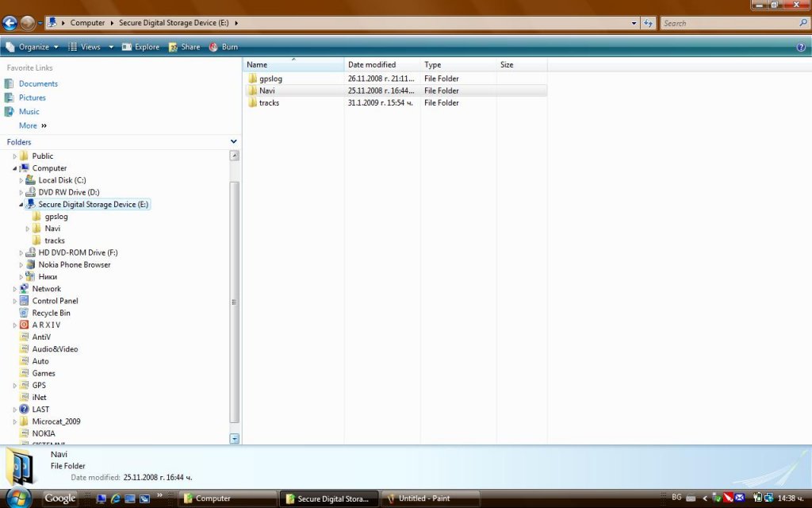Click the Network icon in tree
The height and width of the screenshot is (508, 812).
tap(24, 289)
